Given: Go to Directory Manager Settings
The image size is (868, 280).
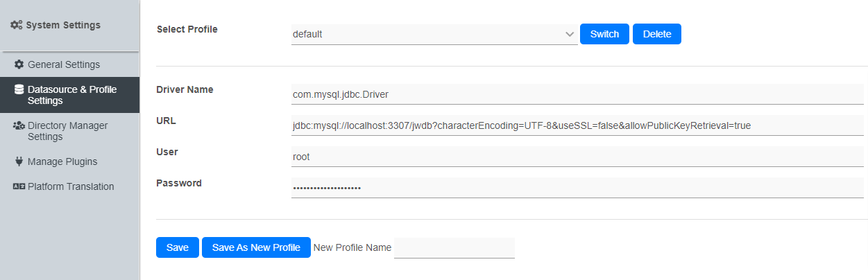Looking at the screenshot, I should (x=67, y=131).
